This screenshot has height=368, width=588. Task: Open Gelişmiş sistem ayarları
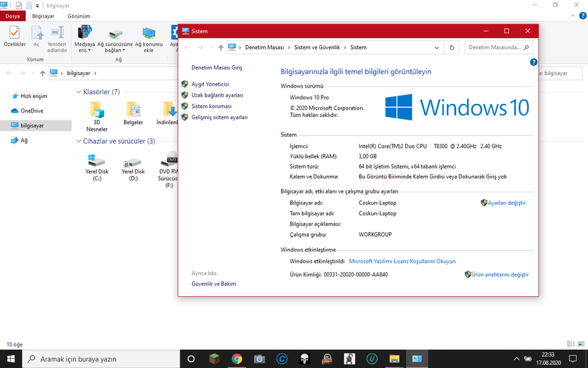[x=220, y=118]
